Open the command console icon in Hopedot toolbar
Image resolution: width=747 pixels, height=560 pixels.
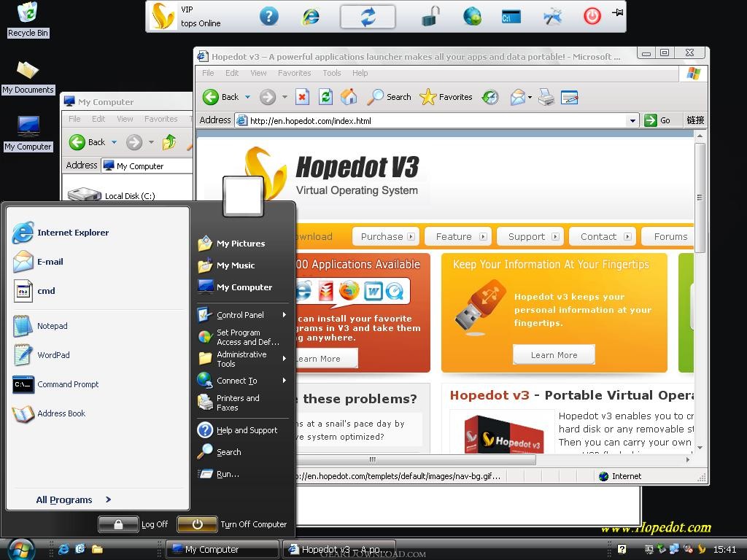click(511, 17)
